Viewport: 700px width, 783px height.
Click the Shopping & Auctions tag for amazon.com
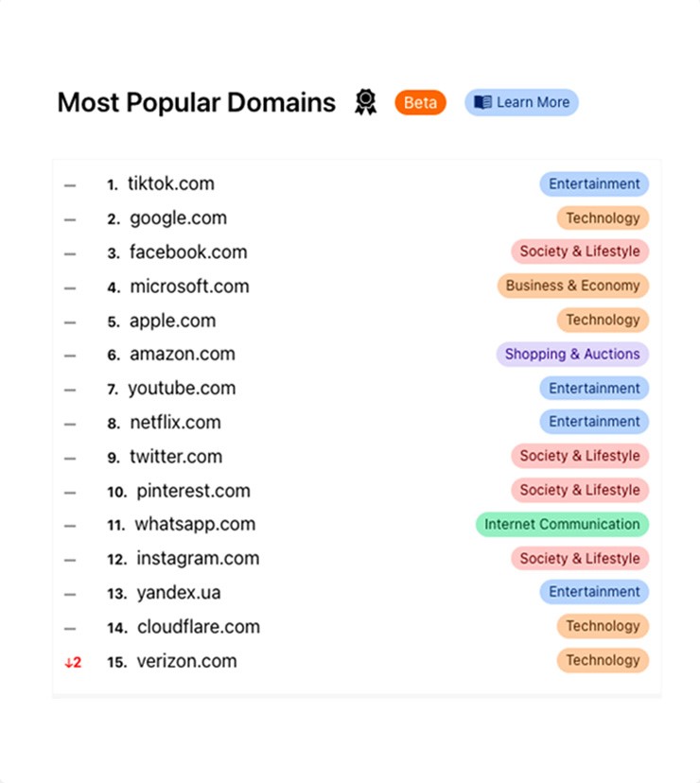[x=572, y=354]
